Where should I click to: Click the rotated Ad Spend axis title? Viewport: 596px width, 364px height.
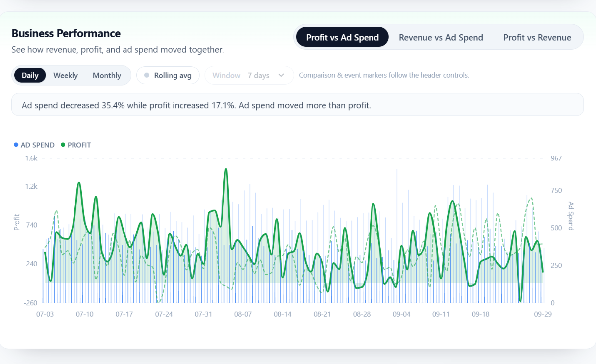tap(571, 216)
